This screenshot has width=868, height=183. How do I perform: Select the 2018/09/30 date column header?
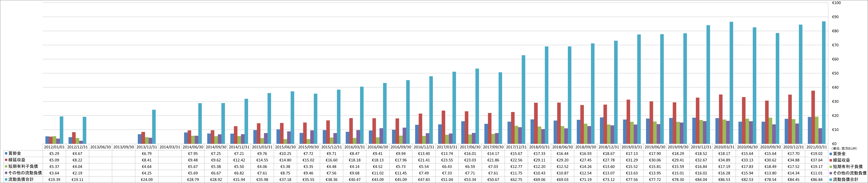(586, 147)
